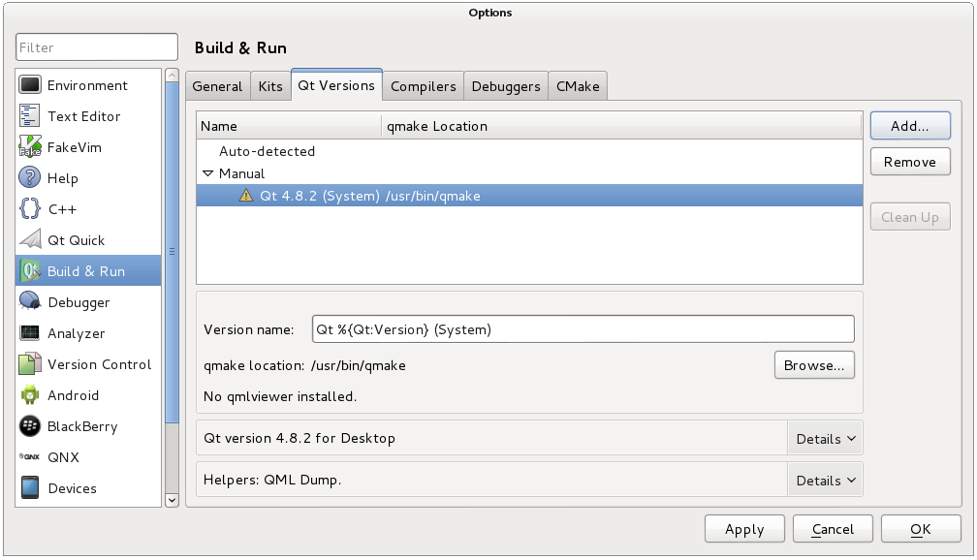This screenshot has height=560, width=977.
Task: Click the '/usr/bin/qmake' path in the selected row
Action: click(433, 197)
